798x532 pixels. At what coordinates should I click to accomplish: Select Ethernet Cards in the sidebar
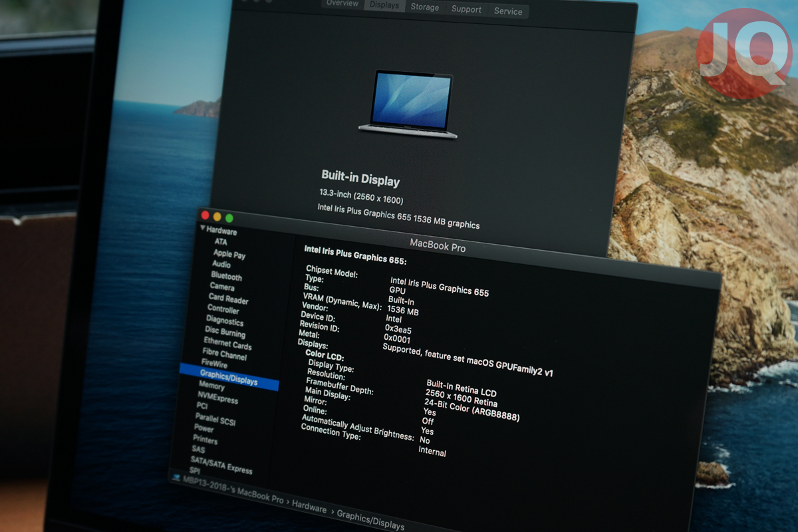click(227, 343)
